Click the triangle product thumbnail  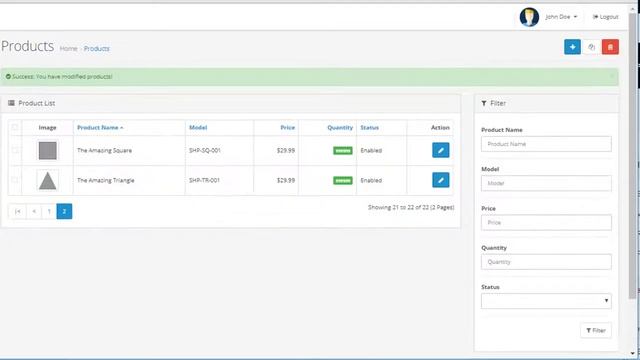[48, 180]
